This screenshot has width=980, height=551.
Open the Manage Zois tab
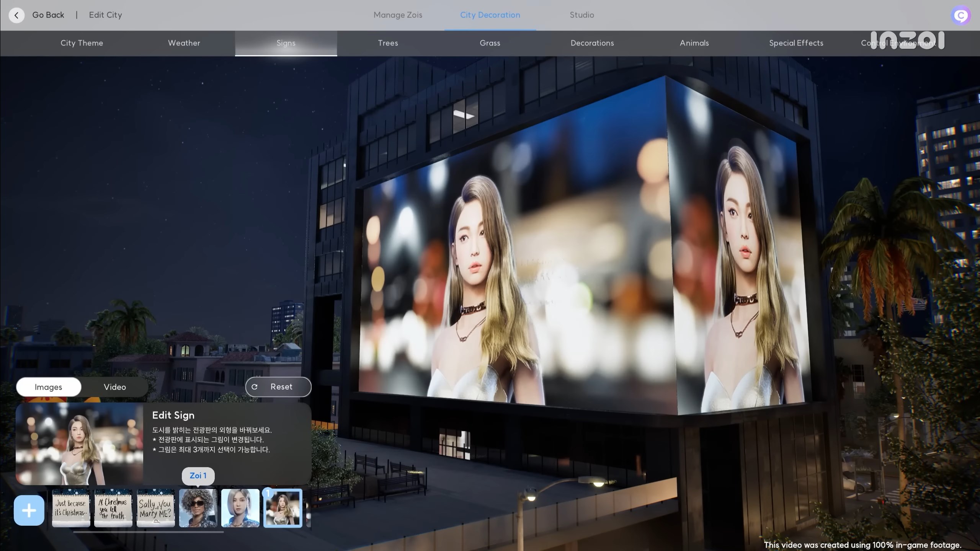pos(398,15)
